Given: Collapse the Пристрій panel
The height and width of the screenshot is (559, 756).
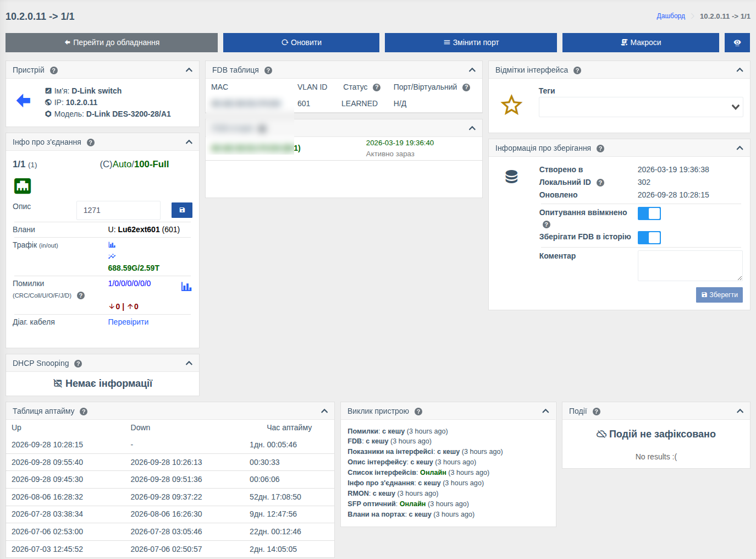Looking at the screenshot, I should coord(189,70).
